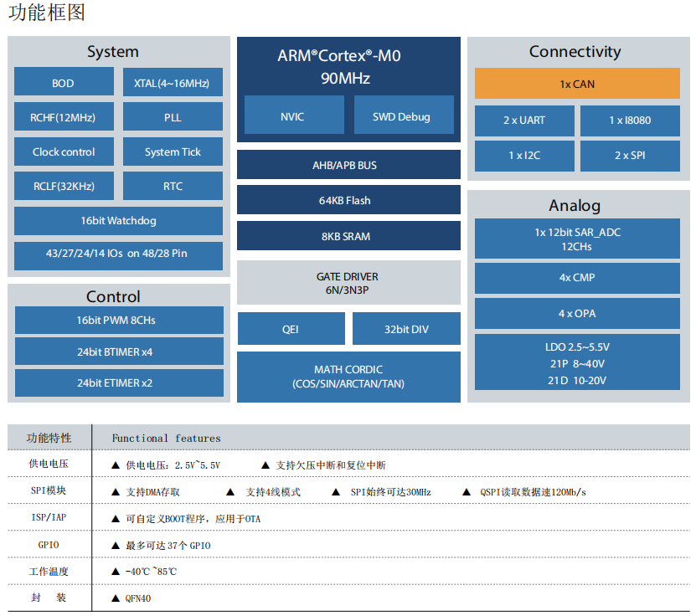Click the 功能特性 table header cell
Image resolution: width=696 pixels, height=616 pixels.
coord(49,439)
